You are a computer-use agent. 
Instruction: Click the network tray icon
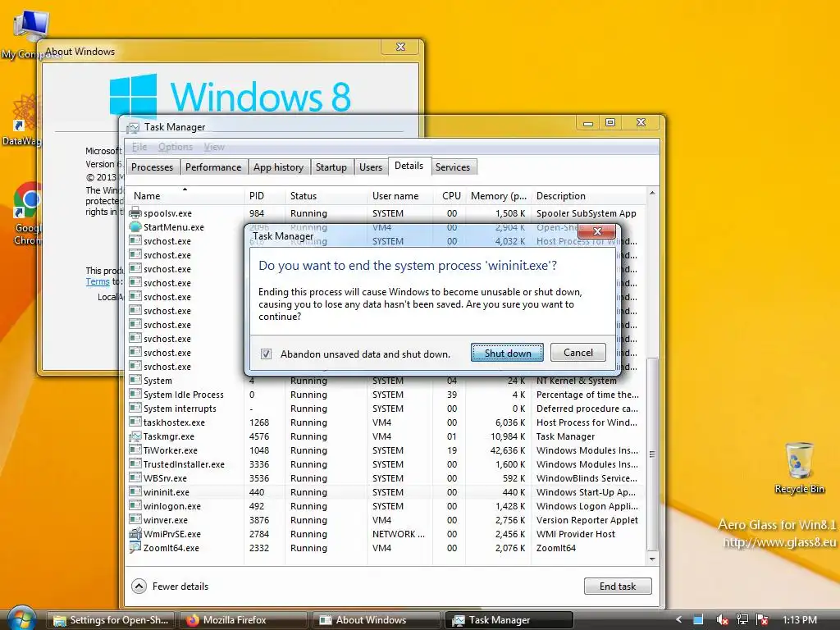(x=742, y=620)
